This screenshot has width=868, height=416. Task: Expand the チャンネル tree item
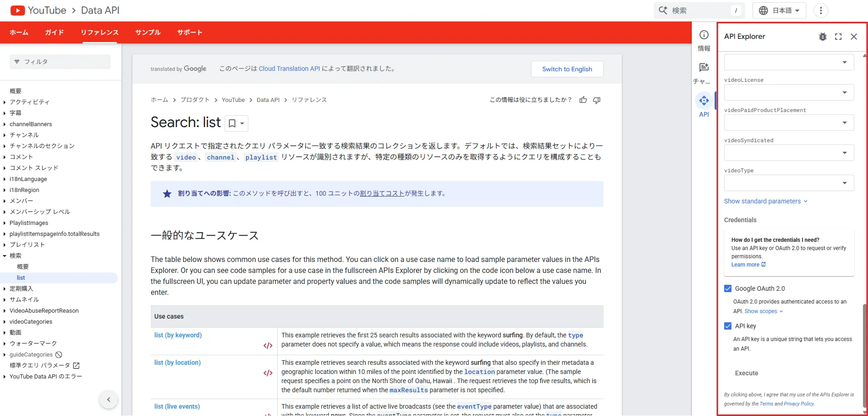click(5, 135)
